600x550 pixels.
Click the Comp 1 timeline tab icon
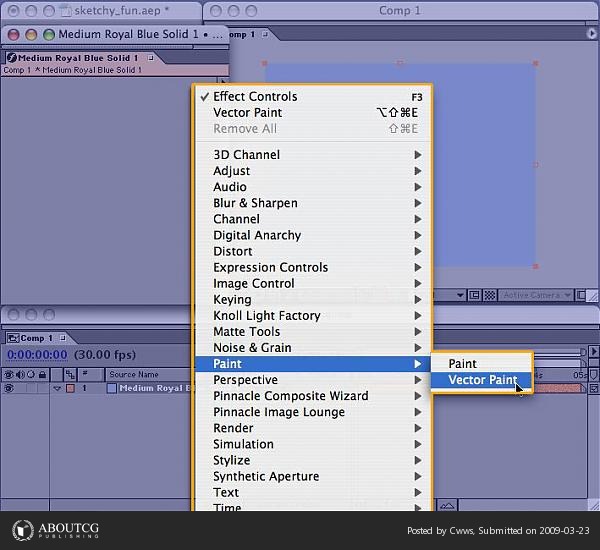pyautogui.click(x=13, y=338)
